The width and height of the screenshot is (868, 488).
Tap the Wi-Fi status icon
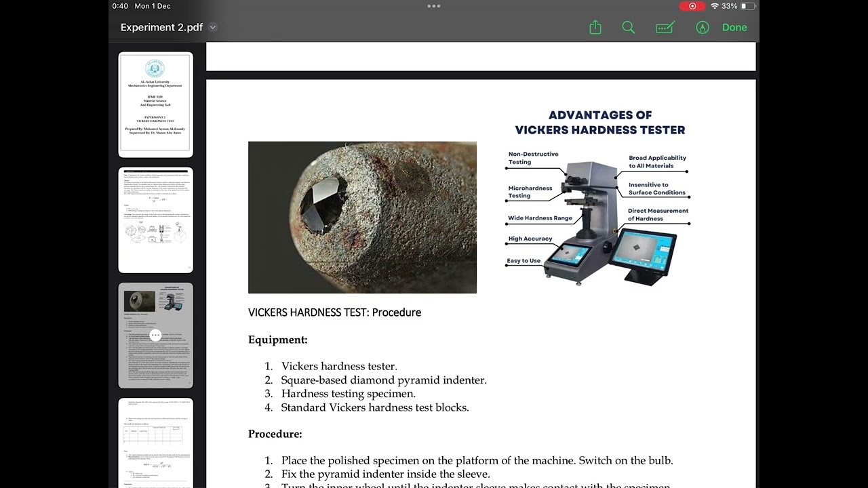(714, 6)
